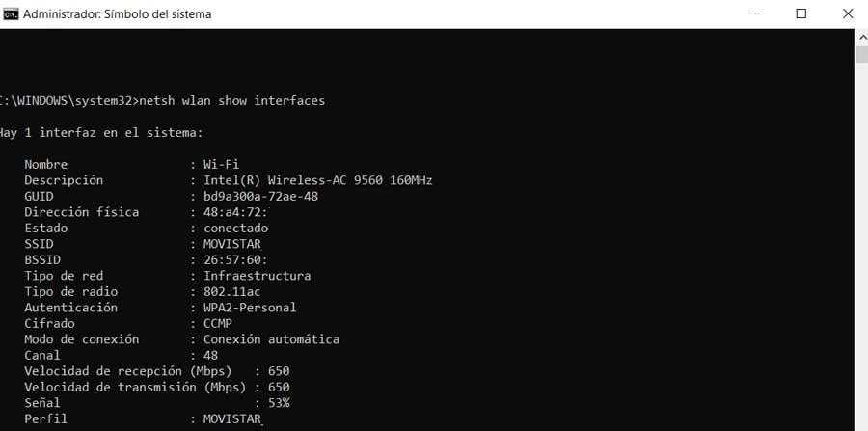Maximize the command prompt window
Image resolution: width=868 pixels, height=431 pixels.
coord(800,14)
